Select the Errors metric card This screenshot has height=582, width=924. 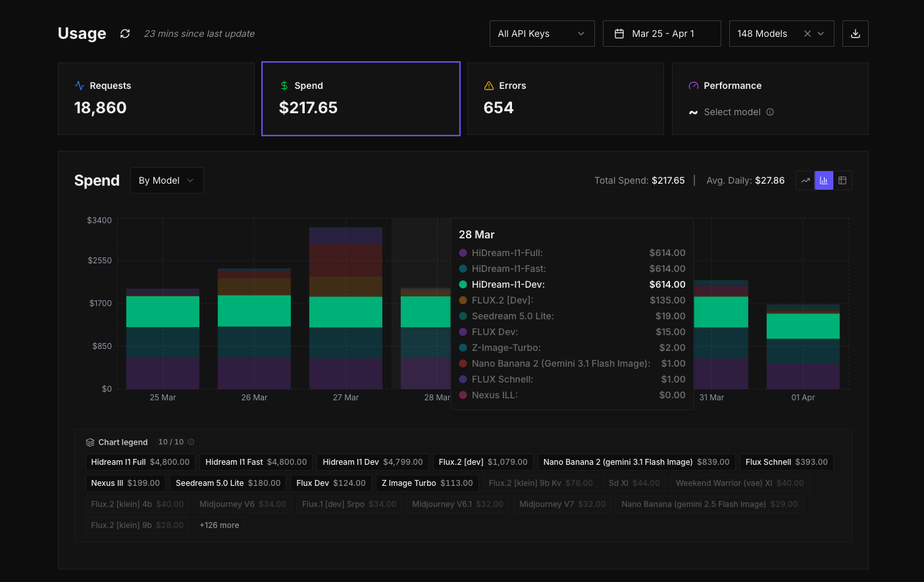565,99
